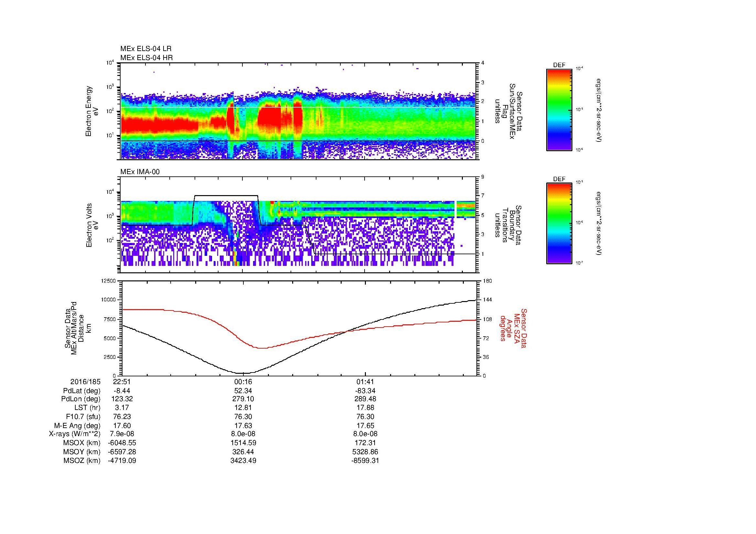Image resolution: width=756 pixels, height=534 pixels.
Task: Click the 'M-E Ang (deg)' row label
Action: click(77, 425)
